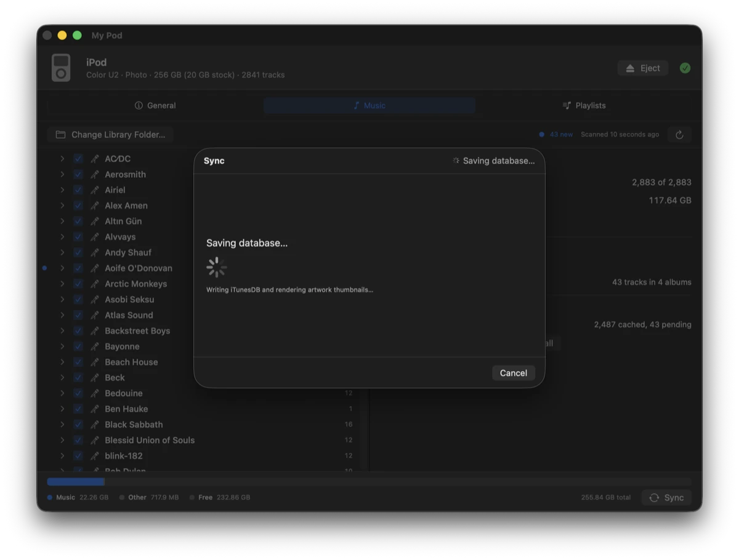Click the refresh library scan icon

point(679,135)
